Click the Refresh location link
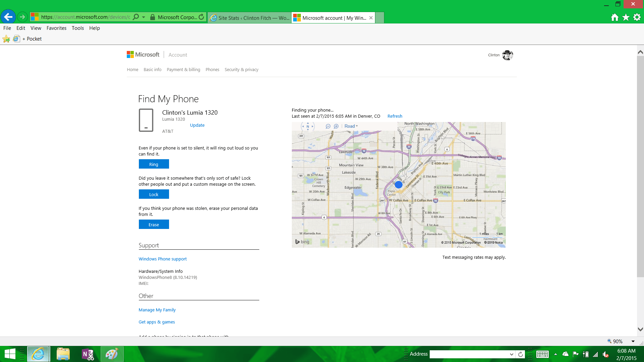 pyautogui.click(x=395, y=116)
